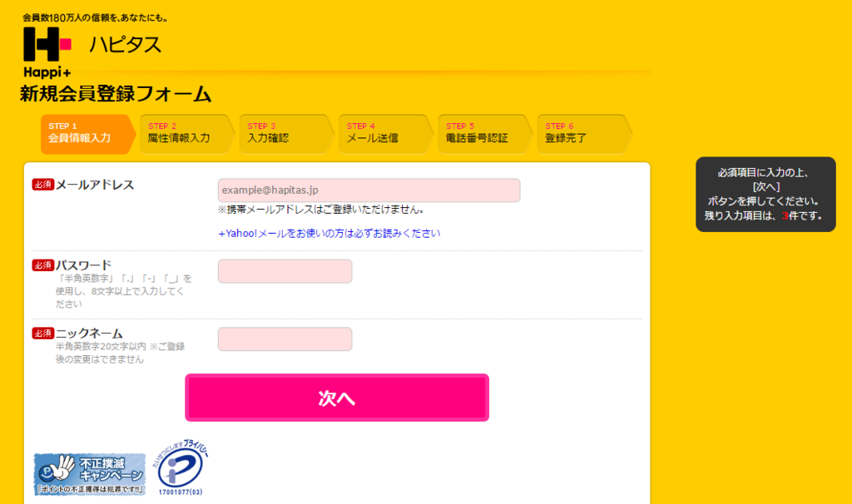This screenshot has height=504, width=852.
Task: Click the Hapitas H+ logo icon
Action: tap(47, 52)
